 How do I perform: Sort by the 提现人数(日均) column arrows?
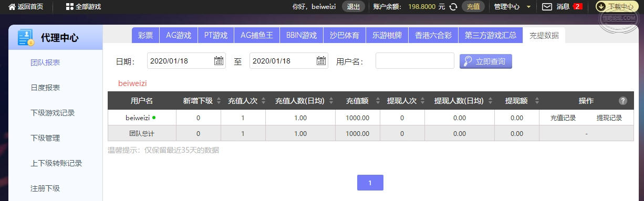[x=490, y=101]
